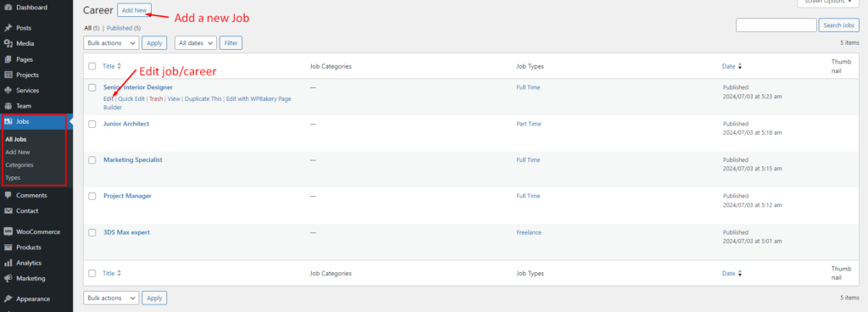Click the Contact envelope icon
The image size is (868, 312).
click(8, 211)
